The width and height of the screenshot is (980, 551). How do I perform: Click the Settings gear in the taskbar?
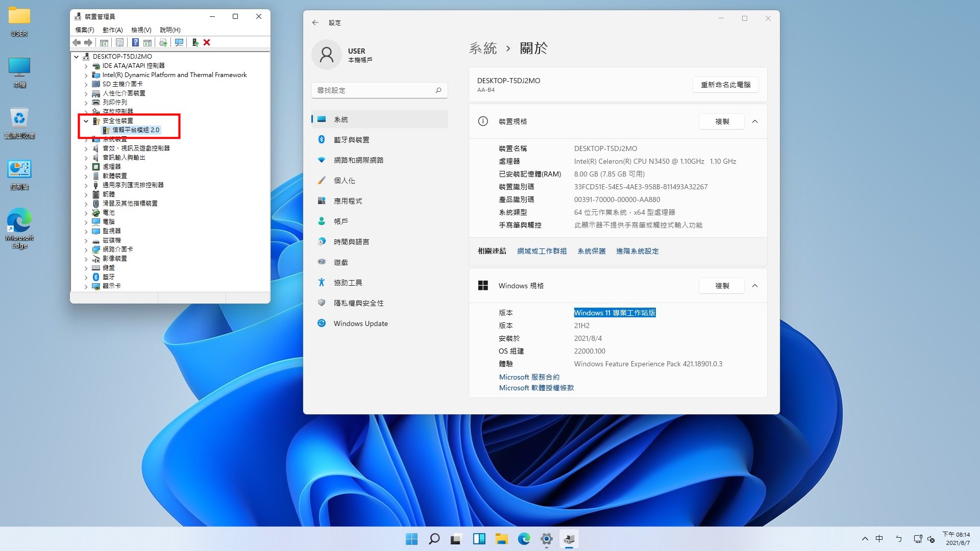[546, 539]
